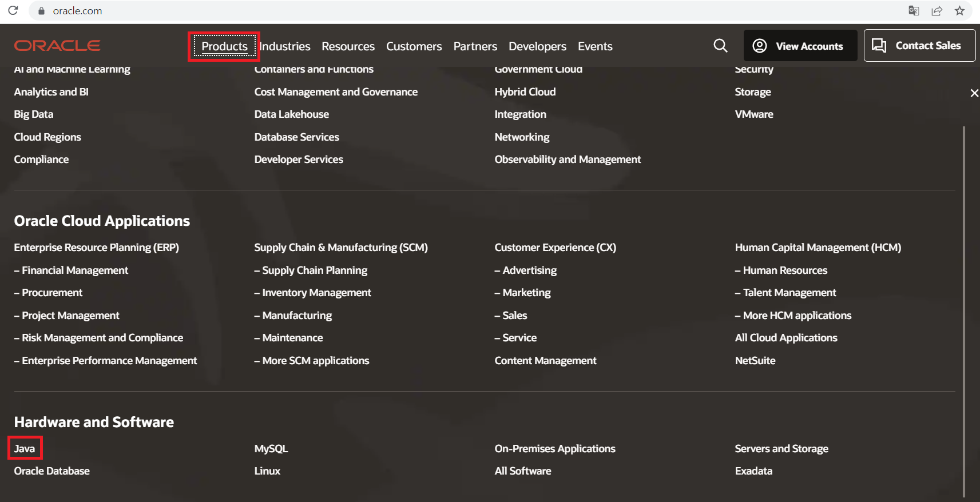Select Talent Management link
Image resolution: width=980 pixels, height=502 pixels.
[785, 293]
